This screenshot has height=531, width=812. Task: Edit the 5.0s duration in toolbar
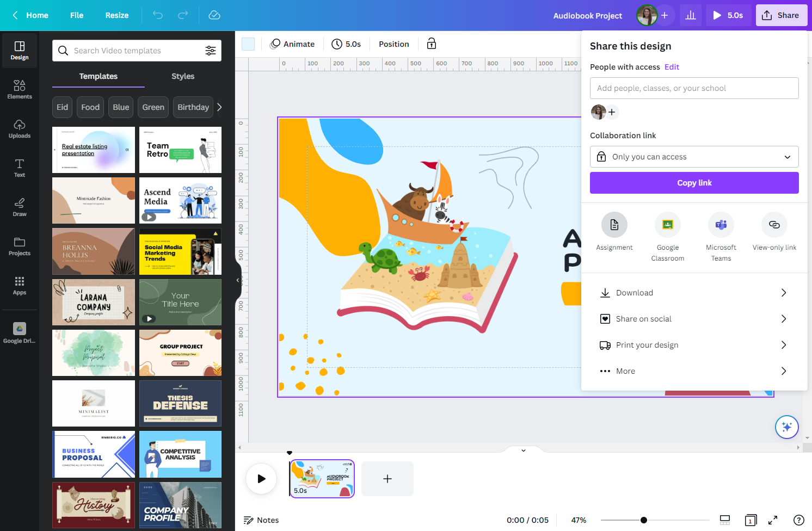pyautogui.click(x=346, y=44)
